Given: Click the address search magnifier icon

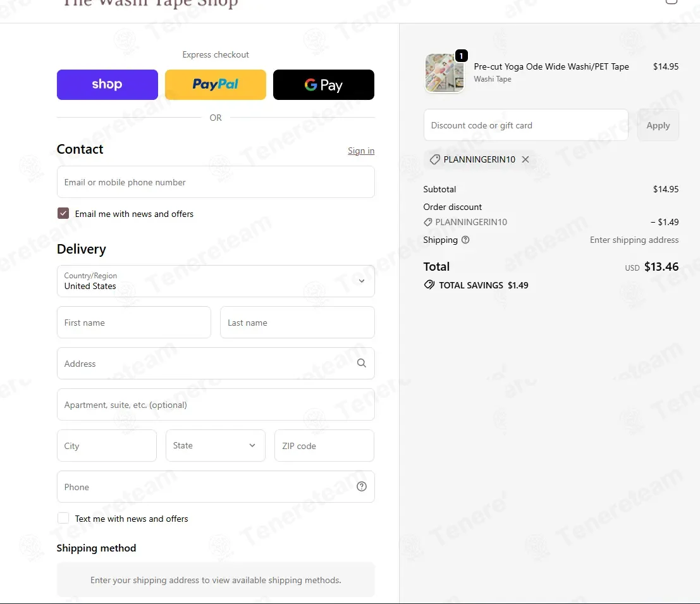Looking at the screenshot, I should click(x=362, y=364).
